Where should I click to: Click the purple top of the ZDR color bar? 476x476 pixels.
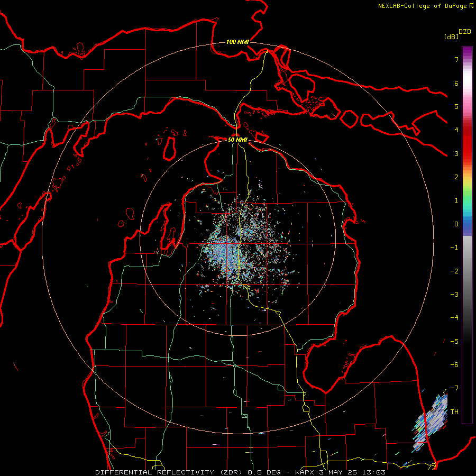467,52
